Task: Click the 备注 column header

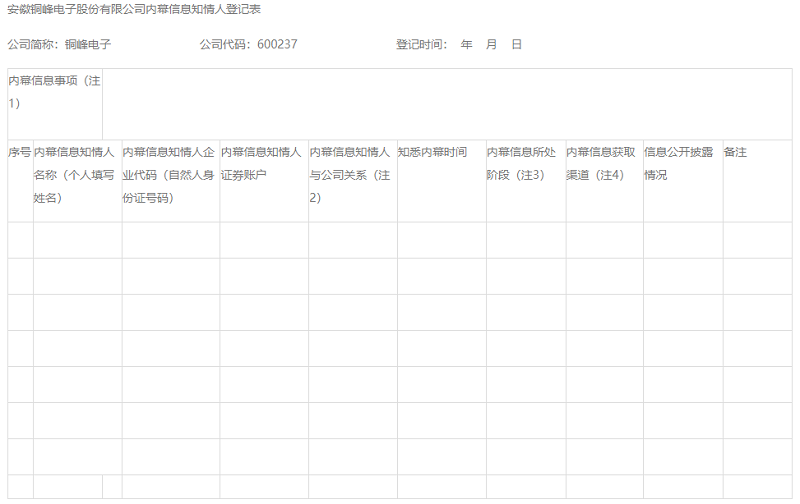Action: click(735, 152)
